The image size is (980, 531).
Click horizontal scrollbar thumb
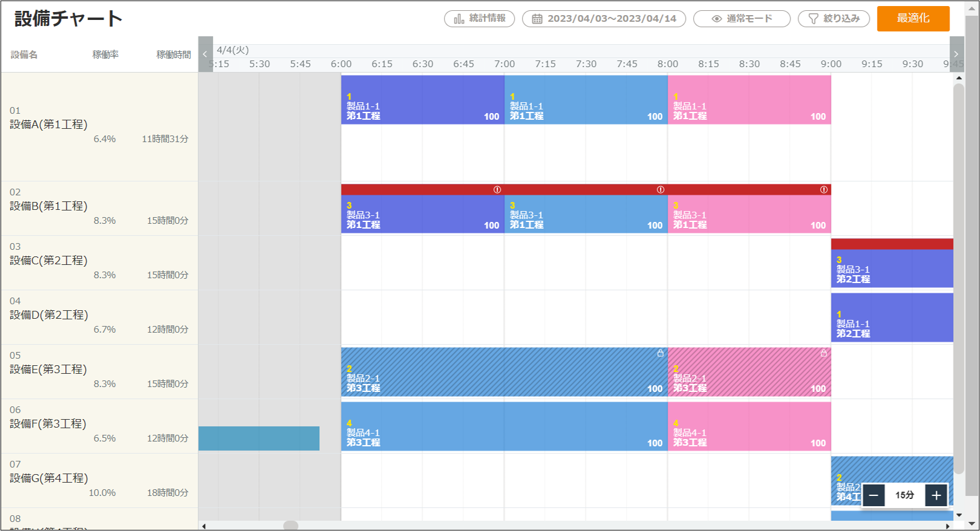pos(291,526)
